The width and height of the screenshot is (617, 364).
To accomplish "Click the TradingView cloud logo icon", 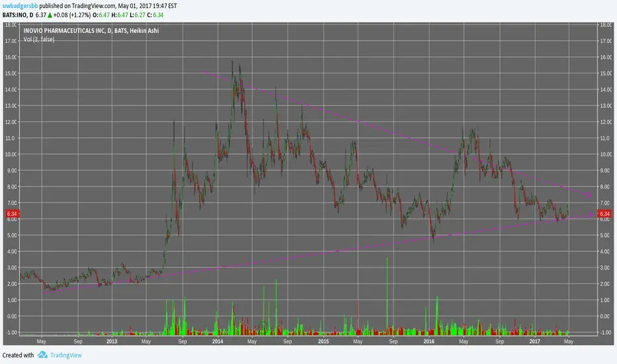I will (x=42, y=355).
